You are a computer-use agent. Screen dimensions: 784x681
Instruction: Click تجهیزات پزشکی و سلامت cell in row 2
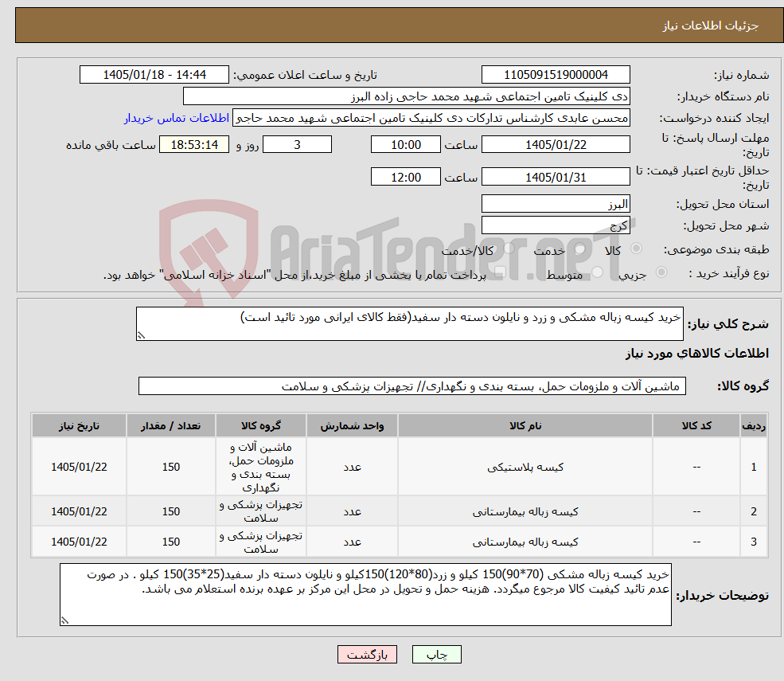261,511
